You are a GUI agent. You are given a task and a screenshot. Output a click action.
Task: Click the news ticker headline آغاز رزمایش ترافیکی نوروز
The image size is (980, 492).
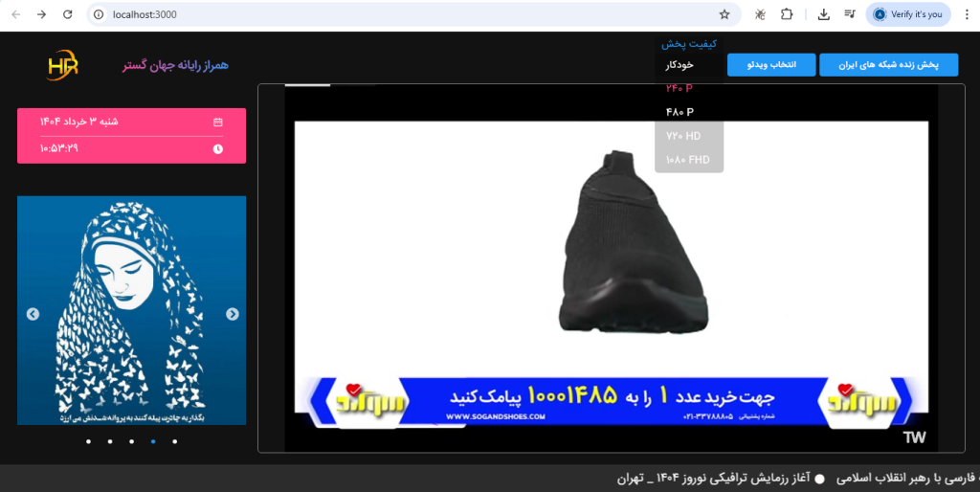(713, 479)
